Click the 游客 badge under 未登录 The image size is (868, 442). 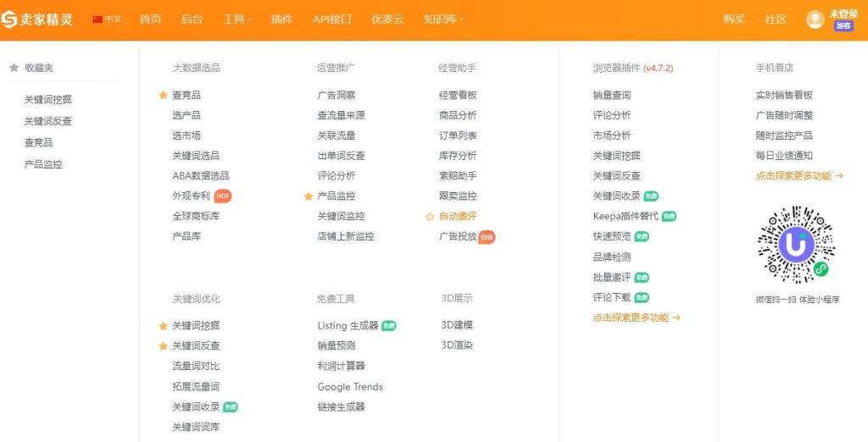point(843,25)
